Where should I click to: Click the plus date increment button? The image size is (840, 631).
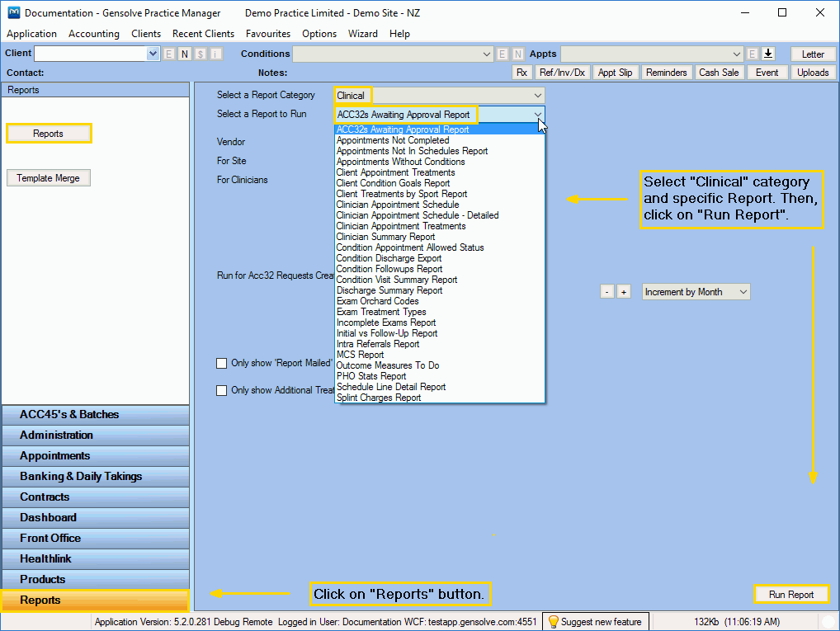click(624, 292)
